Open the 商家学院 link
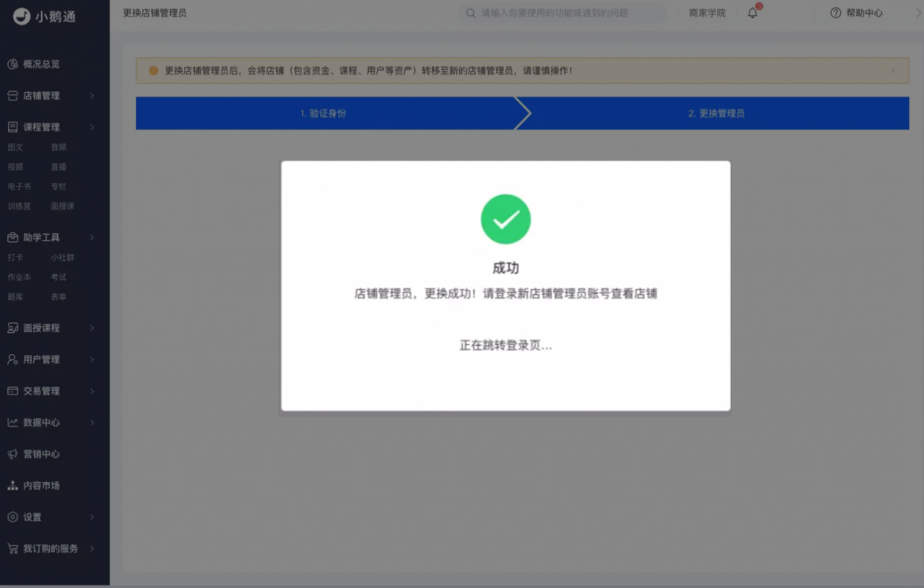This screenshot has width=924, height=588. click(x=707, y=13)
